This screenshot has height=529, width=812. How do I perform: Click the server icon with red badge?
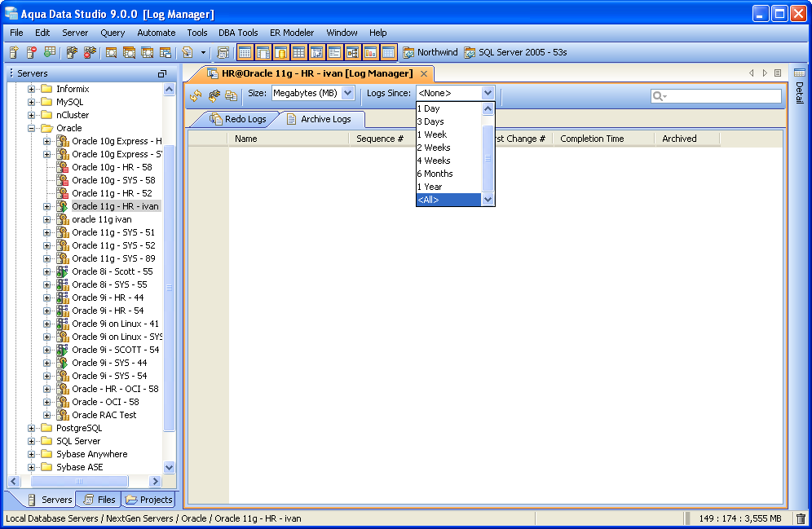click(x=32, y=52)
